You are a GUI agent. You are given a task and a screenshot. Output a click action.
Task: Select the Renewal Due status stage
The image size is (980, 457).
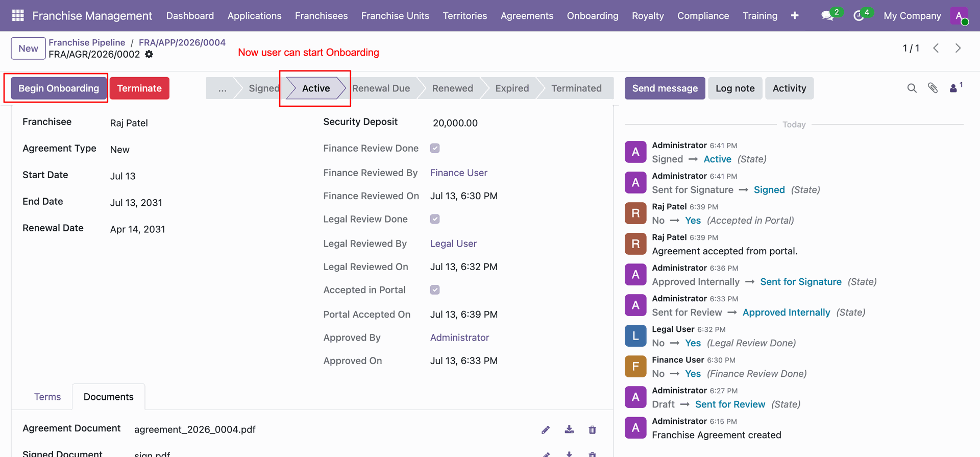[381, 88]
